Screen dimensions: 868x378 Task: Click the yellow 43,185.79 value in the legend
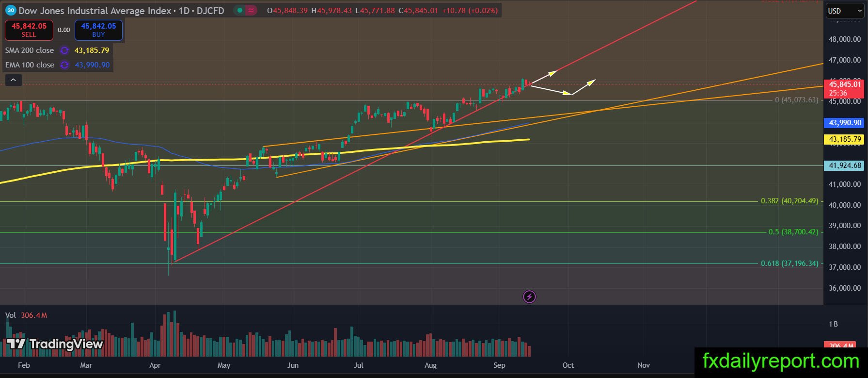coord(92,50)
